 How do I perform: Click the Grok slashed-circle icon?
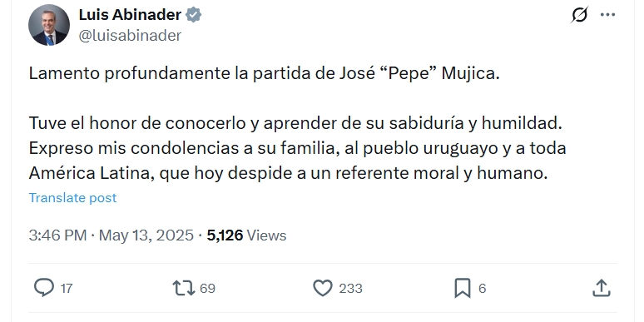[580, 15]
